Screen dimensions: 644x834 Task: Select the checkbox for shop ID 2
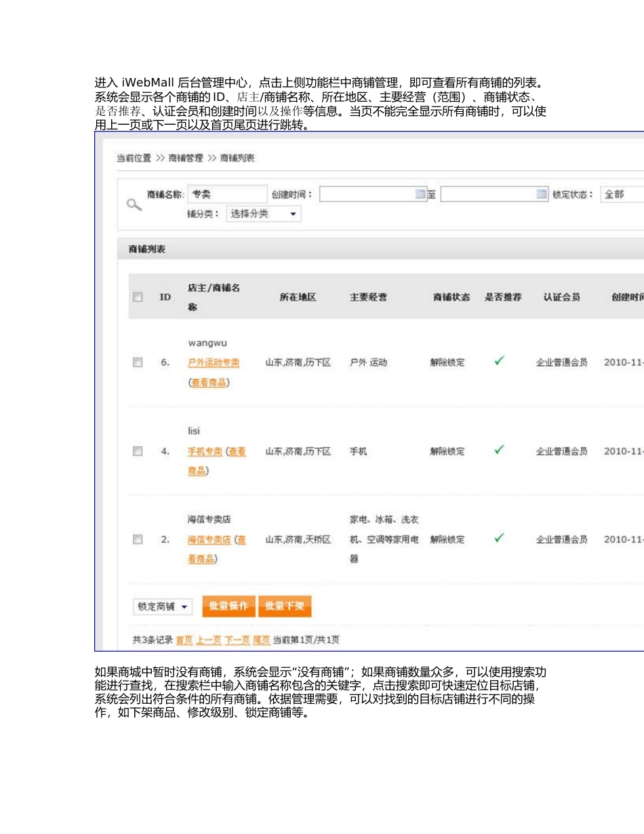pos(138,539)
